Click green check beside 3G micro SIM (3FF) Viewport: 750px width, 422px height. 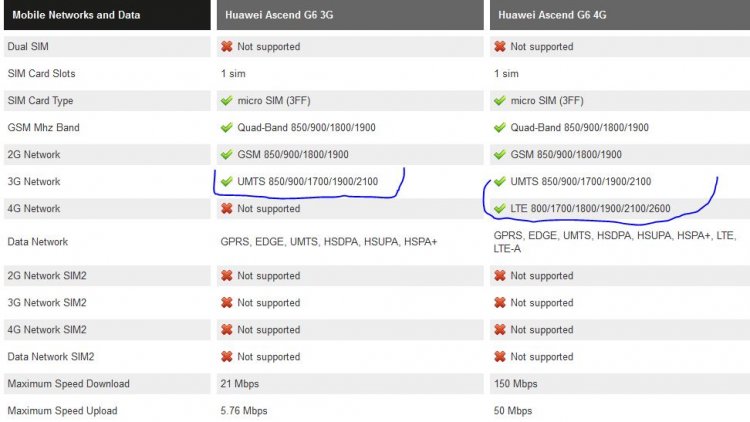point(227,100)
